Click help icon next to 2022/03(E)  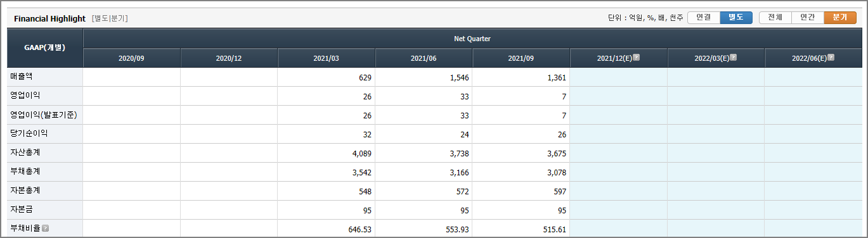pyautogui.click(x=733, y=58)
